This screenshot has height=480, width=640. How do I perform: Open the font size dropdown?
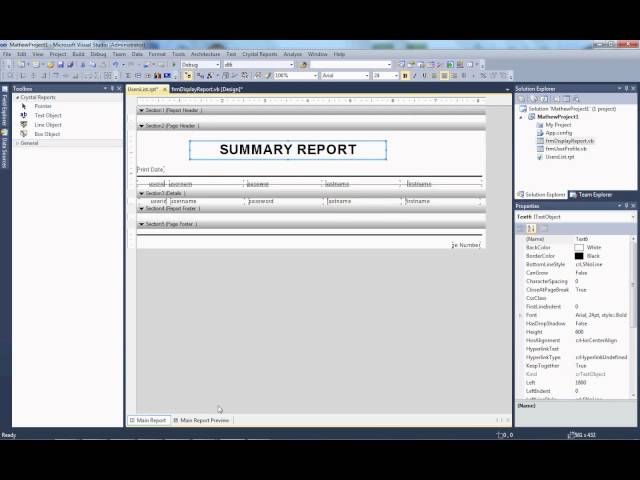[396, 76]
